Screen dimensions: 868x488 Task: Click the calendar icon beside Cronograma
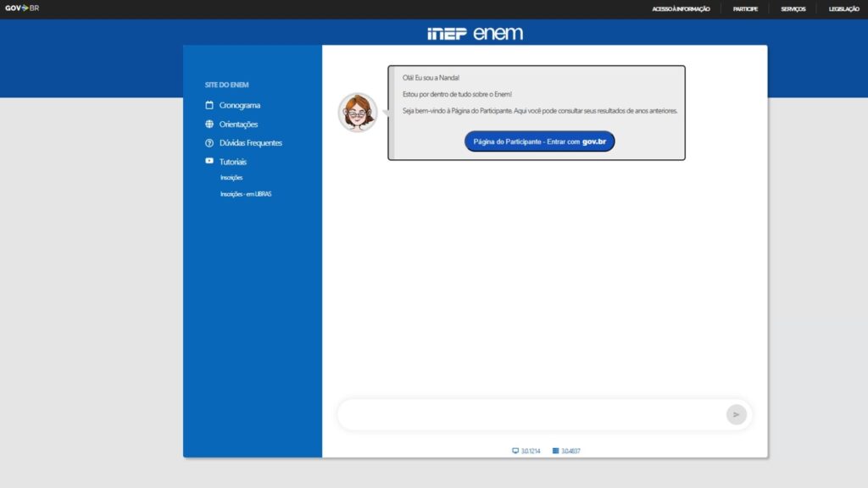coord(209,106)
